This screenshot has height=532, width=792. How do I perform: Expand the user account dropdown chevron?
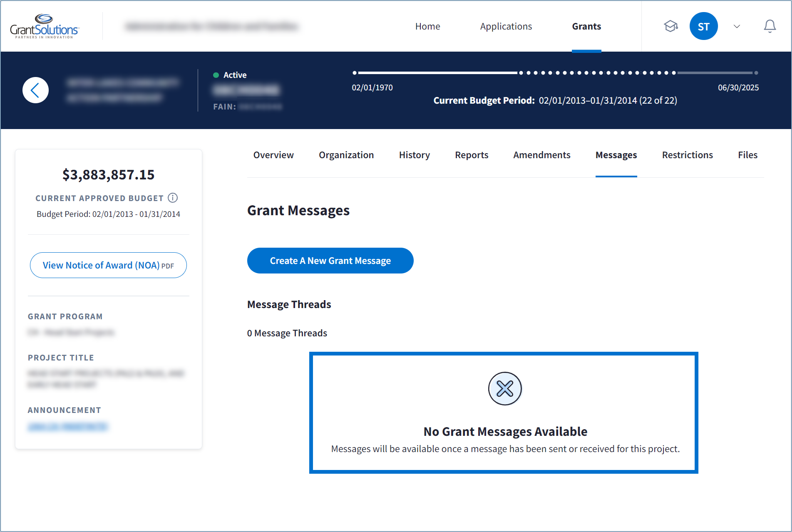[737, 26]
